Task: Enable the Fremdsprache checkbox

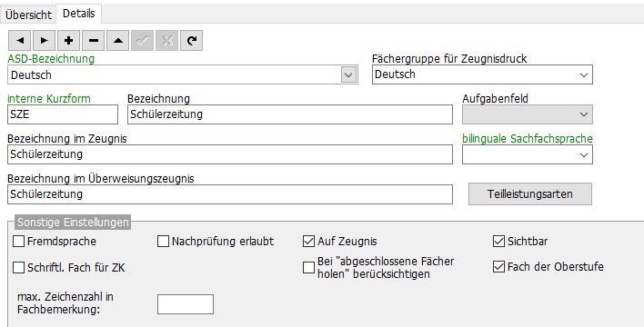Action: 19,242
